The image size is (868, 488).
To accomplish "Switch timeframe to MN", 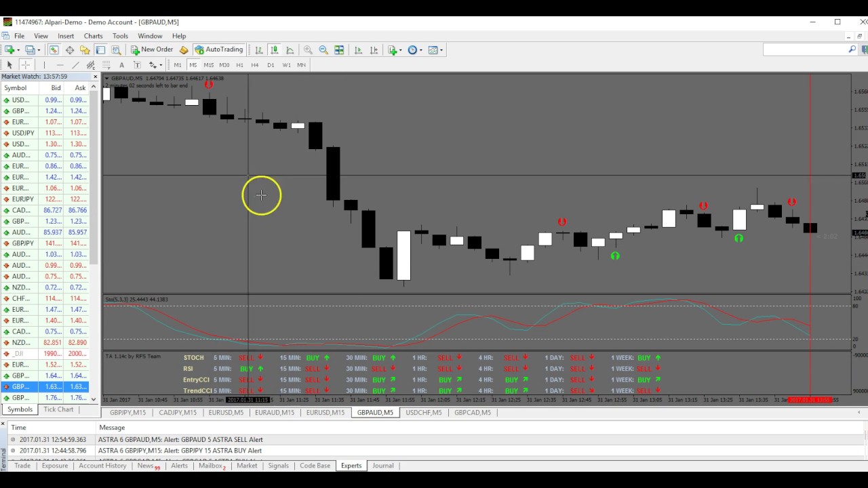I will [301, 65].
